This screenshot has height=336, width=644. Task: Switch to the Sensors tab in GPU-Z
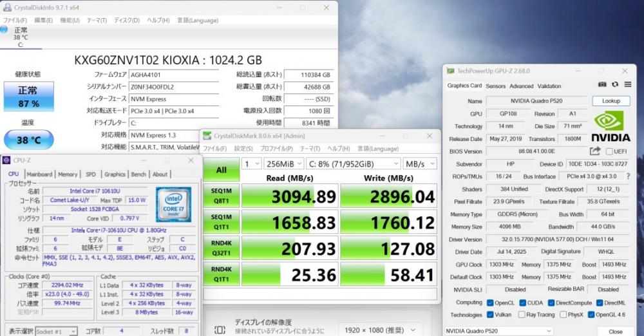pos(496,86)
